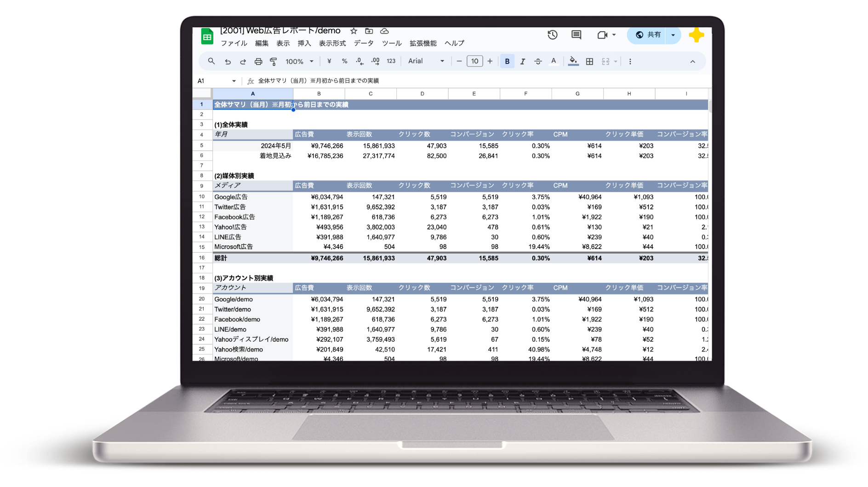868x487 pixels.
Task: Decrease decimal places
Action: click(360, 61)
